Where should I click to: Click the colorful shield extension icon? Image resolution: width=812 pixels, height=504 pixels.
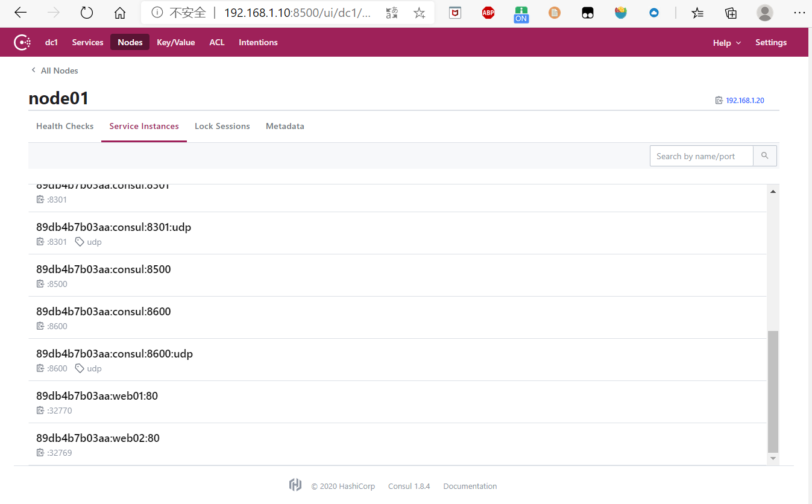pos(621,13)
